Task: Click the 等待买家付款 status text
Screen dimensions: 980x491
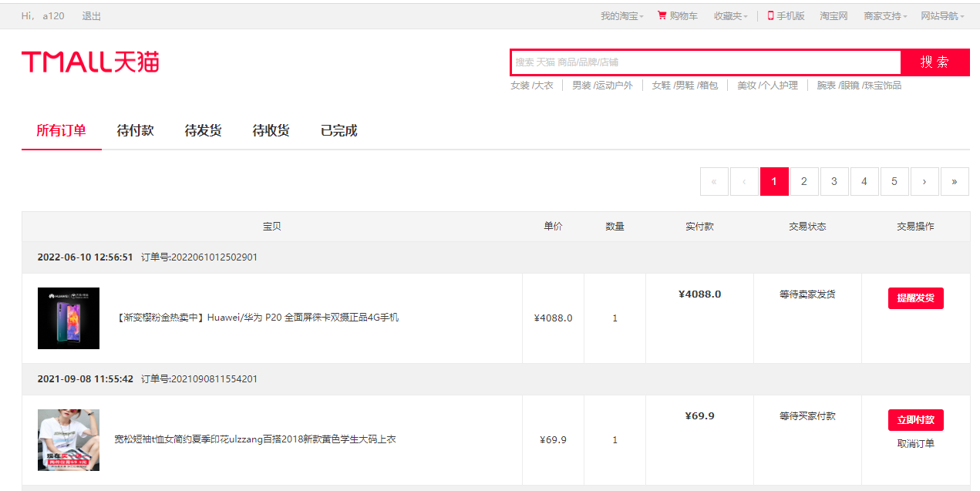Action: pyautogui.click(x=807, y=416)
